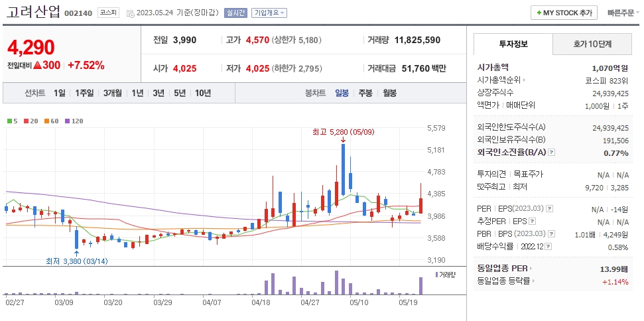Click the 거래량 volume legend marker

click(436, 275)
